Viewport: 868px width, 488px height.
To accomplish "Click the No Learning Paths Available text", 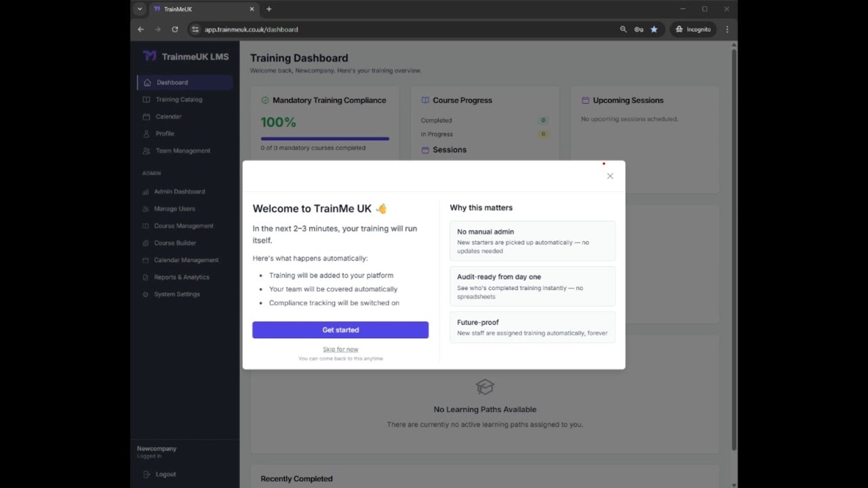I will tap(485, 409).
